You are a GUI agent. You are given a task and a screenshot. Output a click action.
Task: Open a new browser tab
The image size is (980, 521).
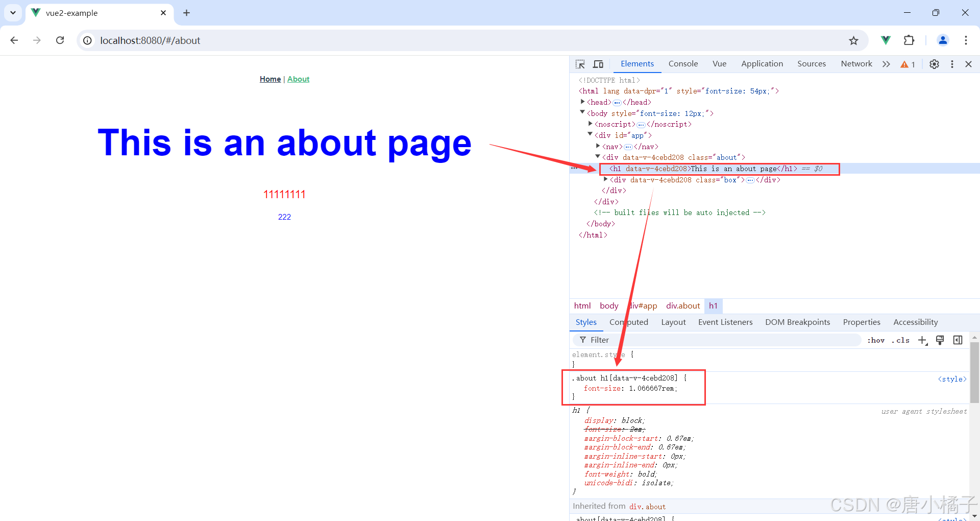coord(186,13)
